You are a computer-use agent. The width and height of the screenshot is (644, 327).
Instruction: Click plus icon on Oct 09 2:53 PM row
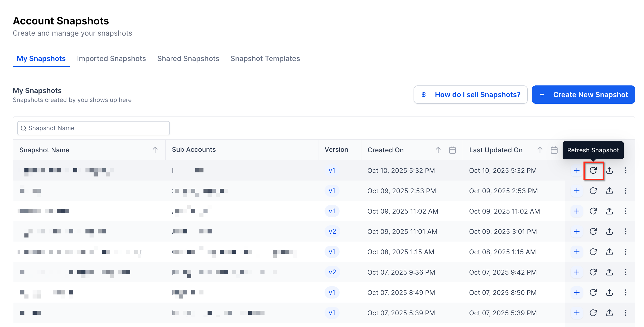[577, 191]
